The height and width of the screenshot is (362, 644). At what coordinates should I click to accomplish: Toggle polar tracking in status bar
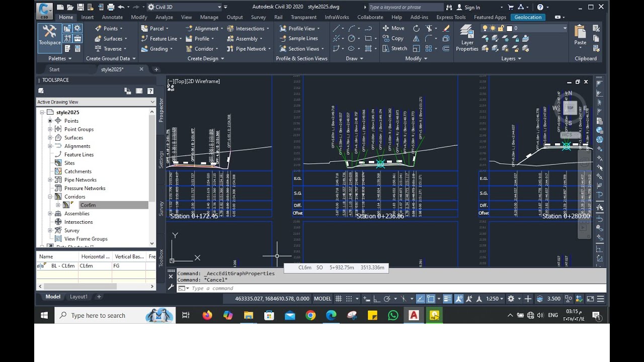387,299
